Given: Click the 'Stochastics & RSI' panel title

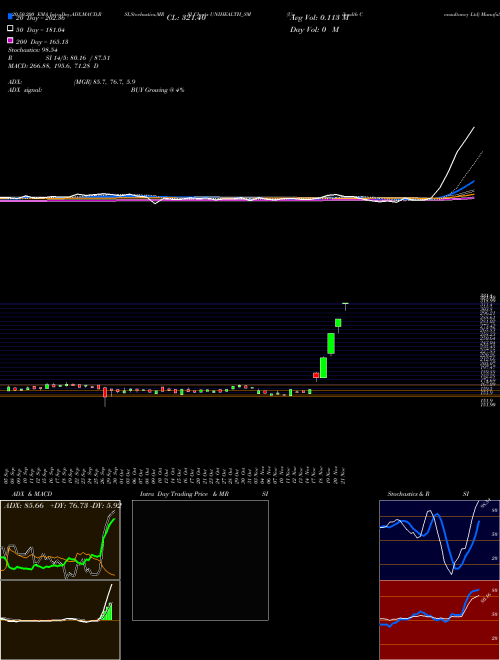Looking at the screenshot, I should (x=428, y=494).
